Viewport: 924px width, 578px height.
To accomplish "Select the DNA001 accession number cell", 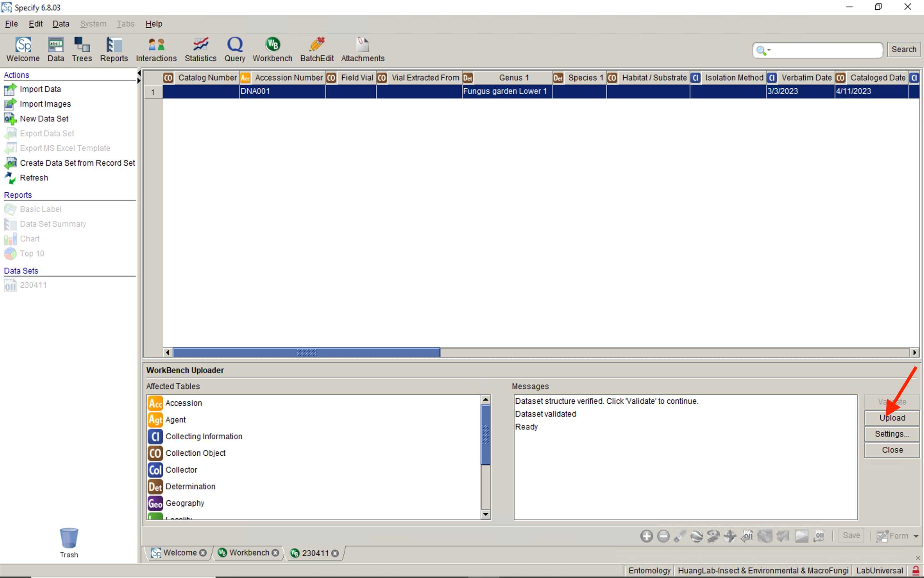I will pos(283,92).
